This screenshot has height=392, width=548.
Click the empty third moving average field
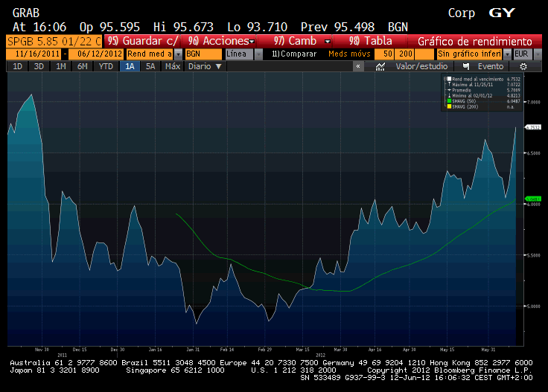[424, 54]
